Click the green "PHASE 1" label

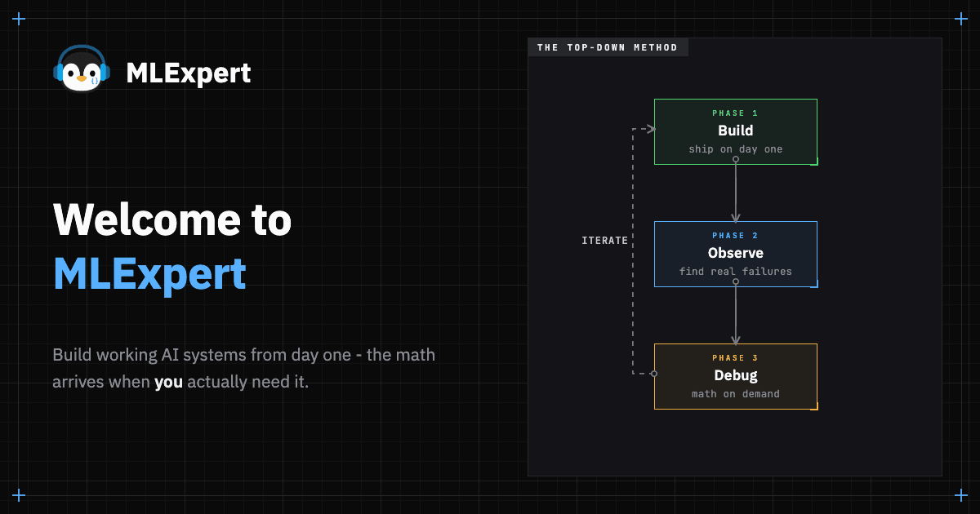[735, 113]
